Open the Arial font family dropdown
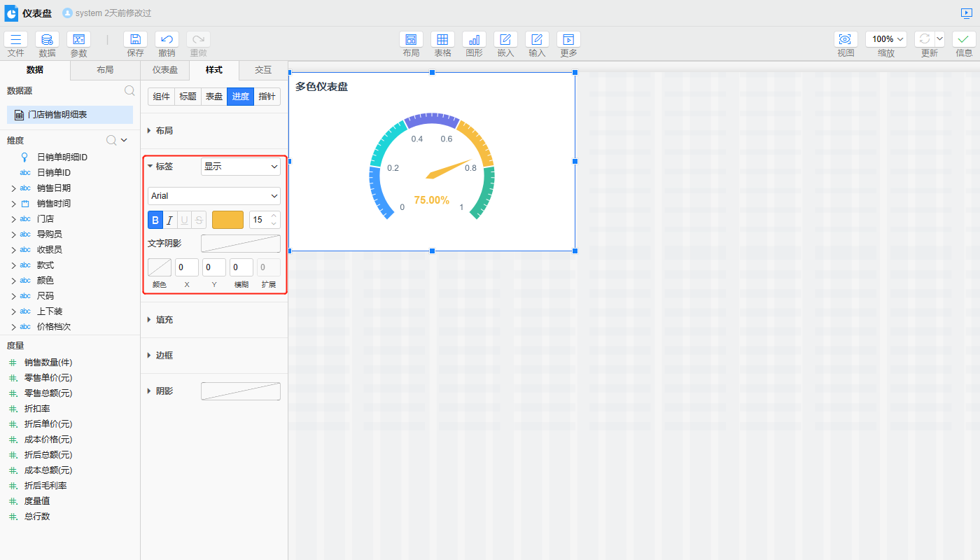Image resolution: width=980 pixels, height=560 pixels. pos(214,196)
